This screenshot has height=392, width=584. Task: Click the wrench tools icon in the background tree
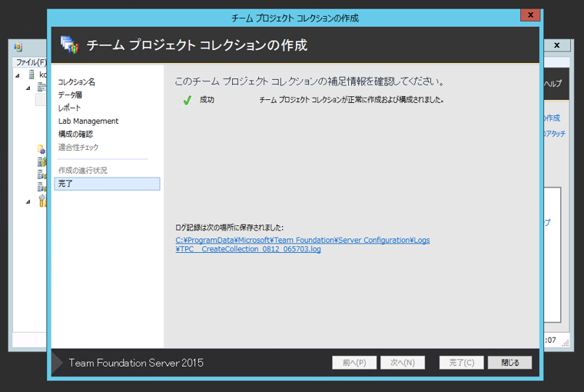42,201
